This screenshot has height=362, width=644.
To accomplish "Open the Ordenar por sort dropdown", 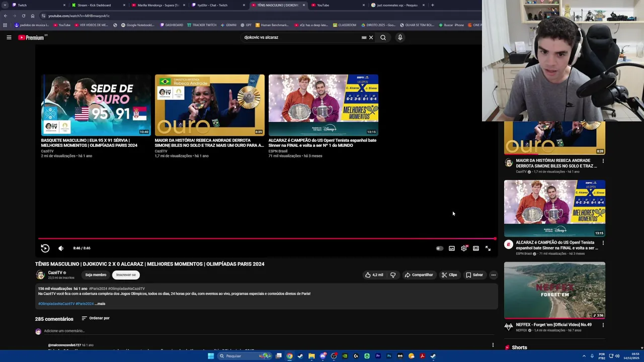I will 96,318.
